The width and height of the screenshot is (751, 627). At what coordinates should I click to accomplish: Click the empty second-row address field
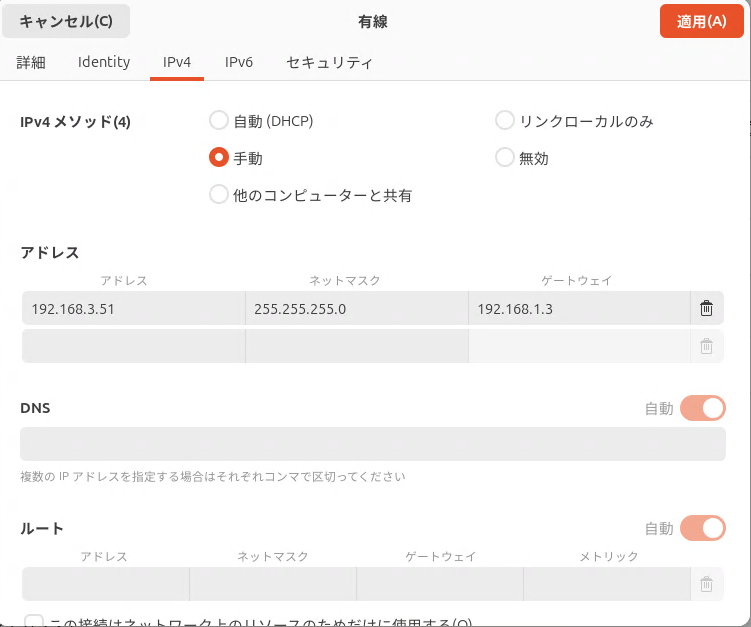(x=134, y=346)
